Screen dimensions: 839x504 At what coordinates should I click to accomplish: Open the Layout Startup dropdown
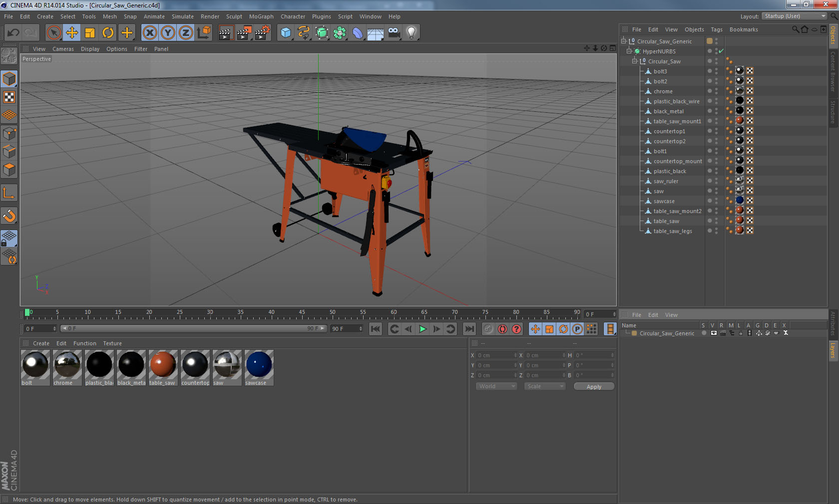[x=795, y=16]
